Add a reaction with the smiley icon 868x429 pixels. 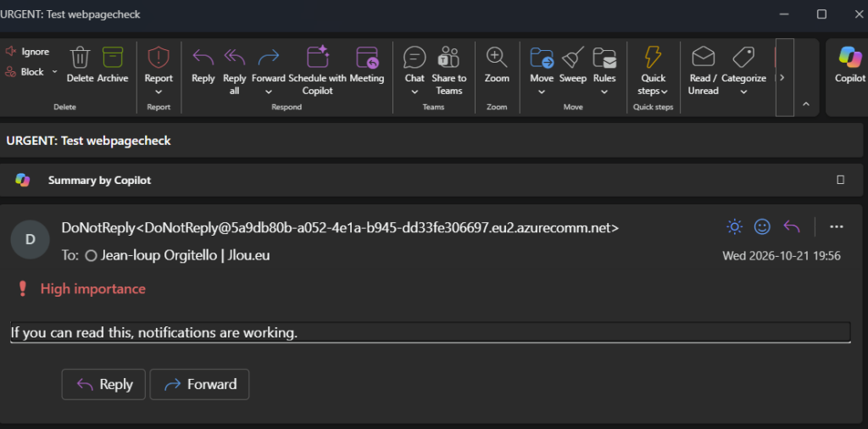coord(762,226)
